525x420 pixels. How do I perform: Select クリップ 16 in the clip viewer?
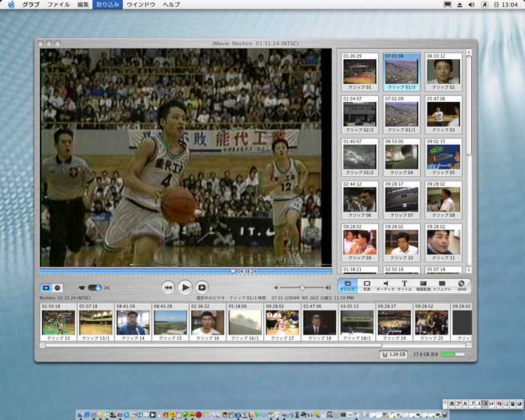(x=208, y=322)
